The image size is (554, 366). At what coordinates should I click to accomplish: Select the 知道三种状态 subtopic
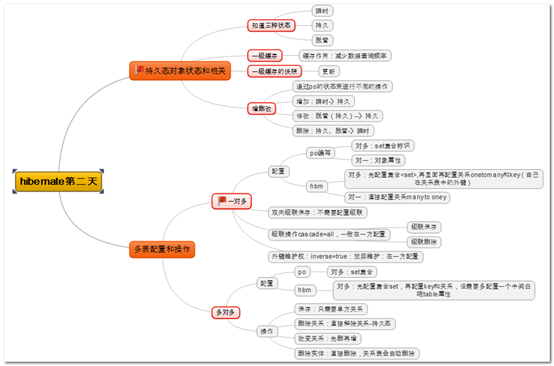click(271, 25)
